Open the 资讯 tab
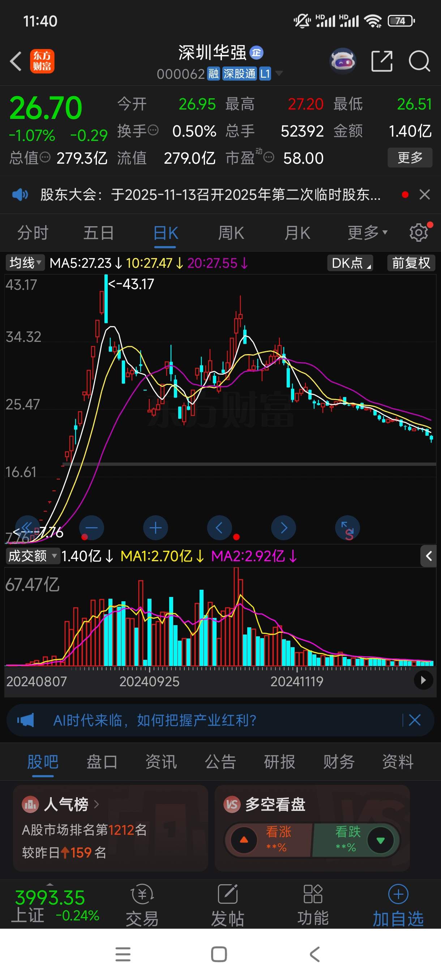 161,762
